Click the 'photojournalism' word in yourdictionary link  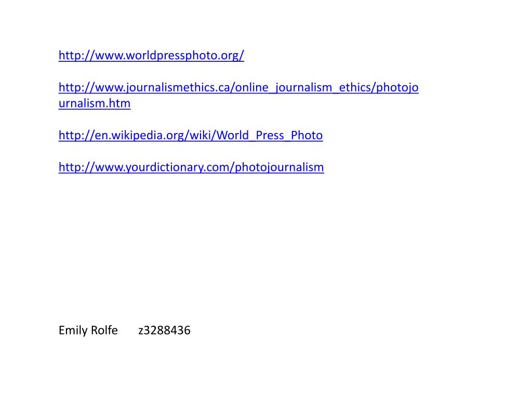tap(279, 167)
